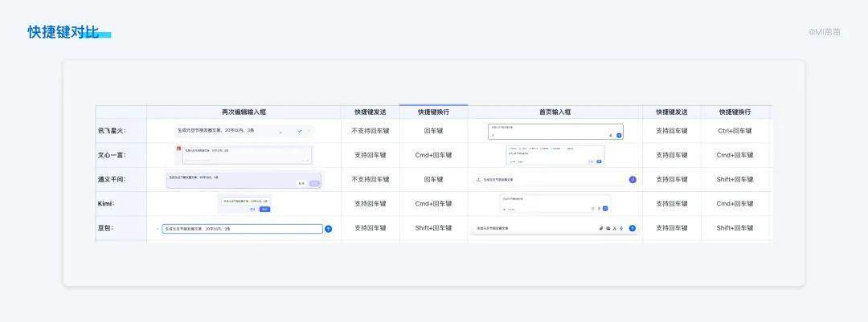Click the 文心一言 edit input box
The image size is (868, 322).
(247, 156)
